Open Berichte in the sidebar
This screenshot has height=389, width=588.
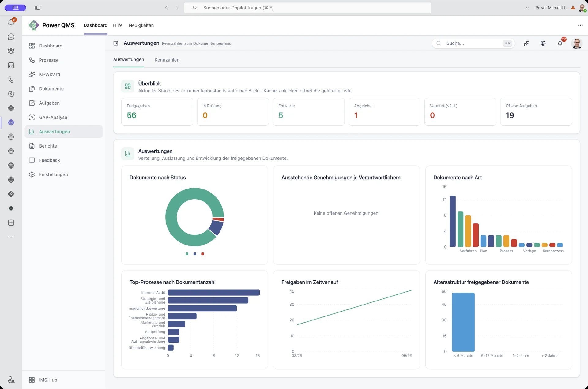pyautogui.click(x=64, y=146)
